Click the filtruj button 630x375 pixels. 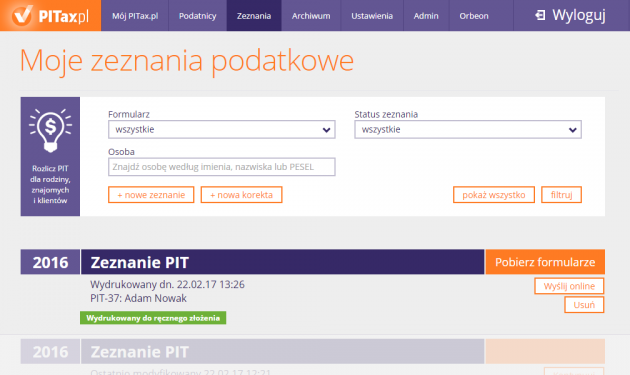point(561,195)
